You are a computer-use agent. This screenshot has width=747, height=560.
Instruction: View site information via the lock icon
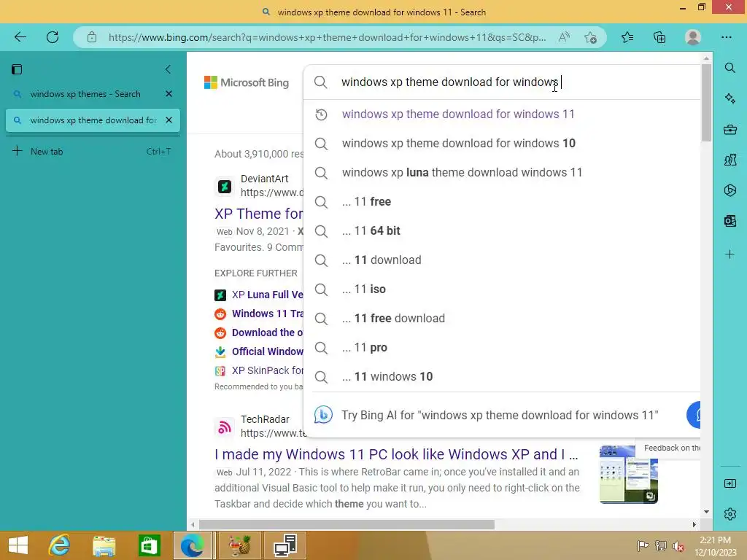pyautogui.click(x=92, y=37)
